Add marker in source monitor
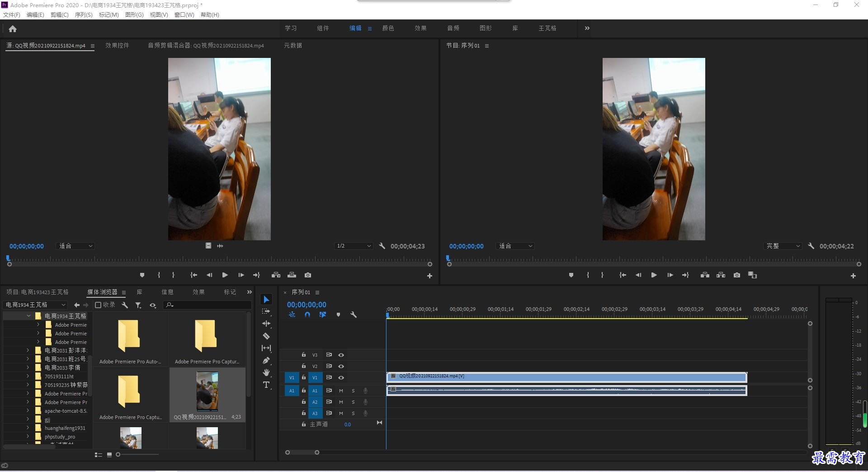This screenshot has height=472, width=868. [142, 275]
